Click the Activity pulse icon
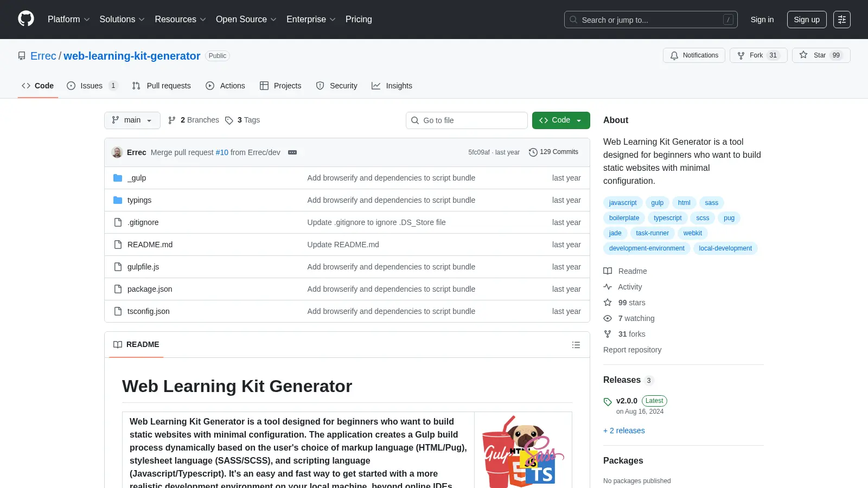Screen dimensions: 868x488 click(x=608, y=287)
